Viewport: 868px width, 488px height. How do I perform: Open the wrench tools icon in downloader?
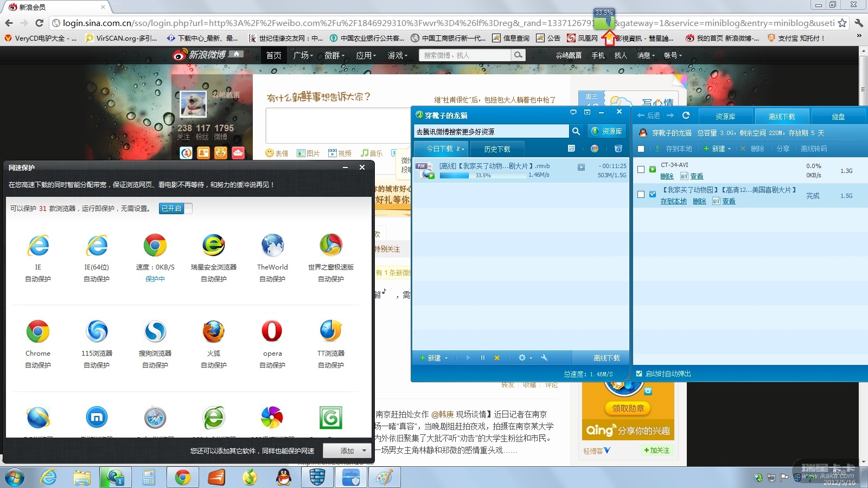coord(544,358)
